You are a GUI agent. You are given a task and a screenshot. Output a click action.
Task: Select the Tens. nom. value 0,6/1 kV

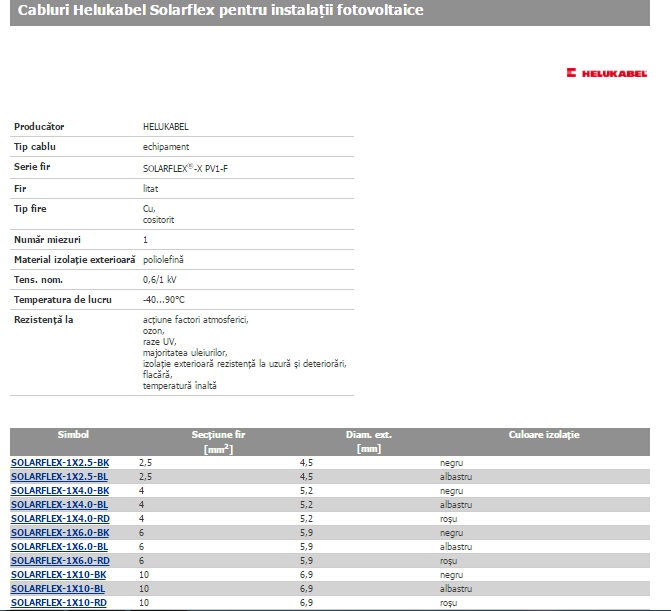pyautogui.click(x=160, y=280)
